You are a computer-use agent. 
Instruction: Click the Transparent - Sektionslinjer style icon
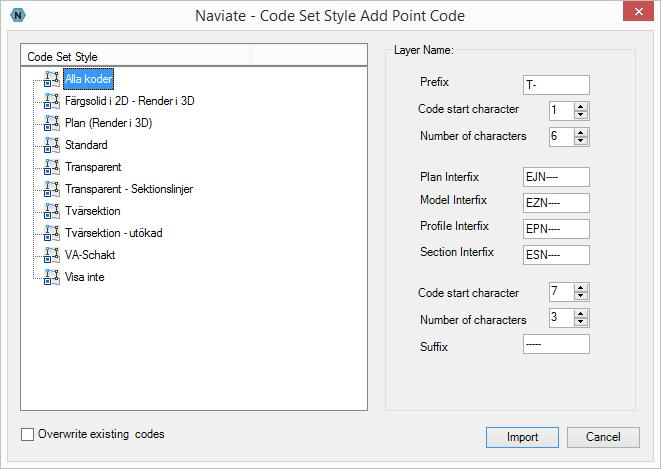tap(52, 189)
